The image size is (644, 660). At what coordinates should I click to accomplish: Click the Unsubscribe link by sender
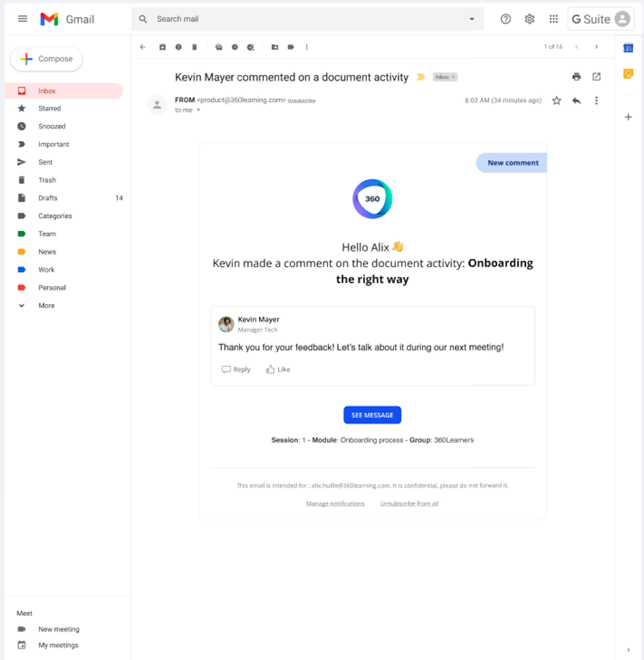point(301,101)
